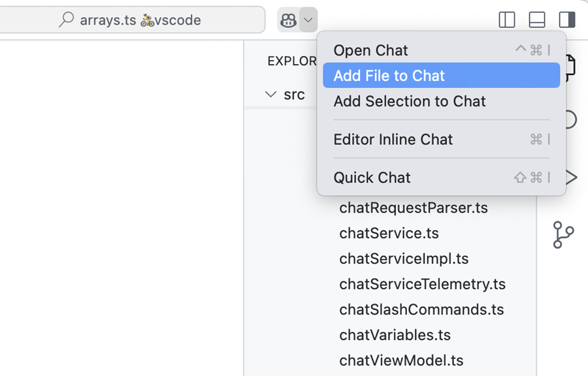Select "Open Chat" from the menu
588x376 pixels.
point(370,50)
